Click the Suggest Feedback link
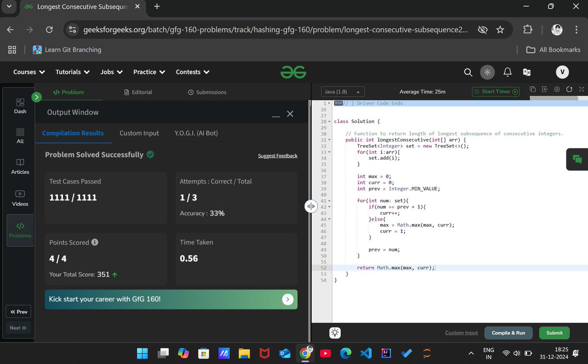Viewport: 588px width, 364px height. [x=277, y=156]
